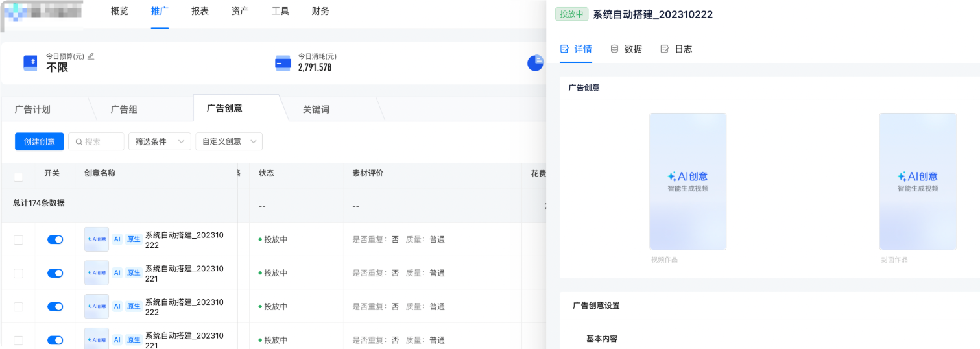Click the AI tag in the first table row
Screen dimensions: 980x349
pos(117,239)
